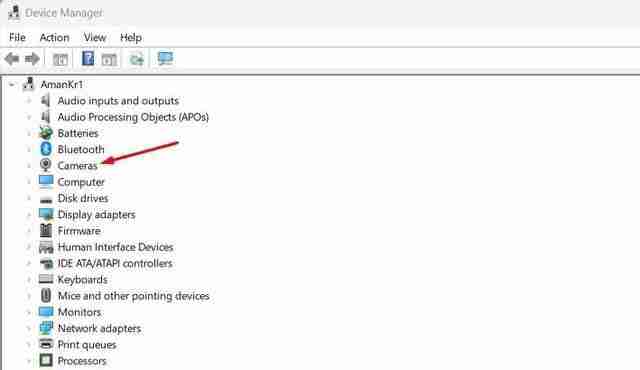Select the Processors tree item

[x=82, y=361]
